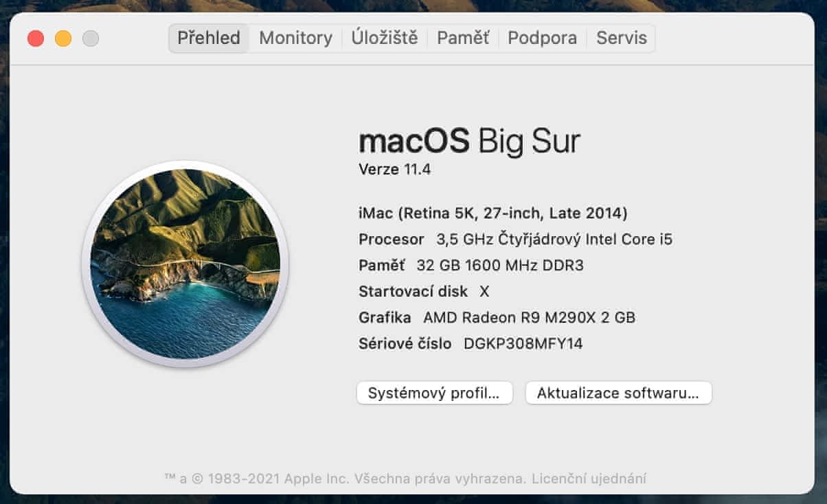The image size is (827, 504).
Task: Open the Servis tab
Action: pyautogui.click(x=621, y=38)
